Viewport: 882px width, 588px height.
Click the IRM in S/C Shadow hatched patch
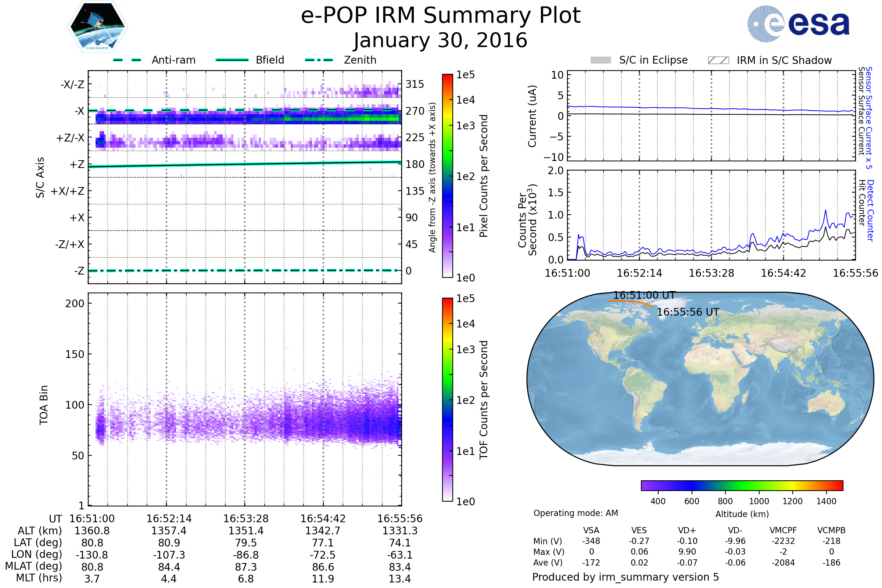click(718, 60)
